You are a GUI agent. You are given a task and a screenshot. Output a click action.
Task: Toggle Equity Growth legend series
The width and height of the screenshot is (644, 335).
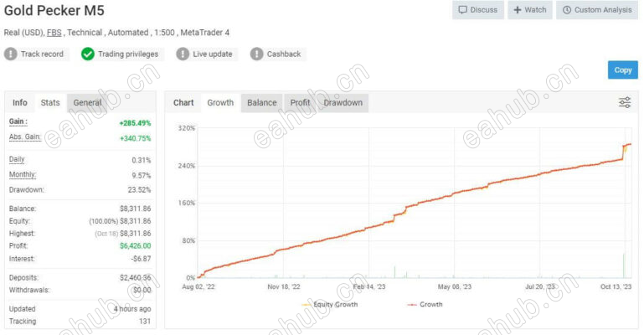(330, 305)
